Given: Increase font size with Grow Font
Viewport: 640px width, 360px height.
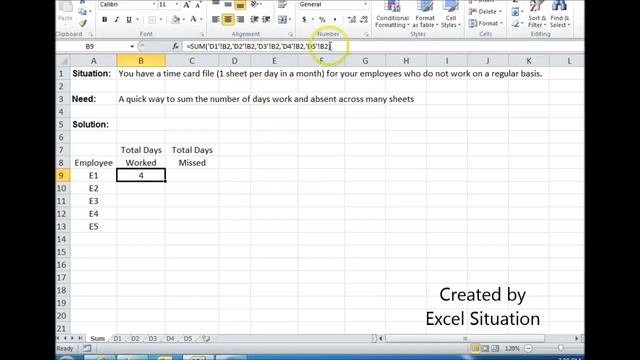Looking at the screenshot, I should 187,5.
